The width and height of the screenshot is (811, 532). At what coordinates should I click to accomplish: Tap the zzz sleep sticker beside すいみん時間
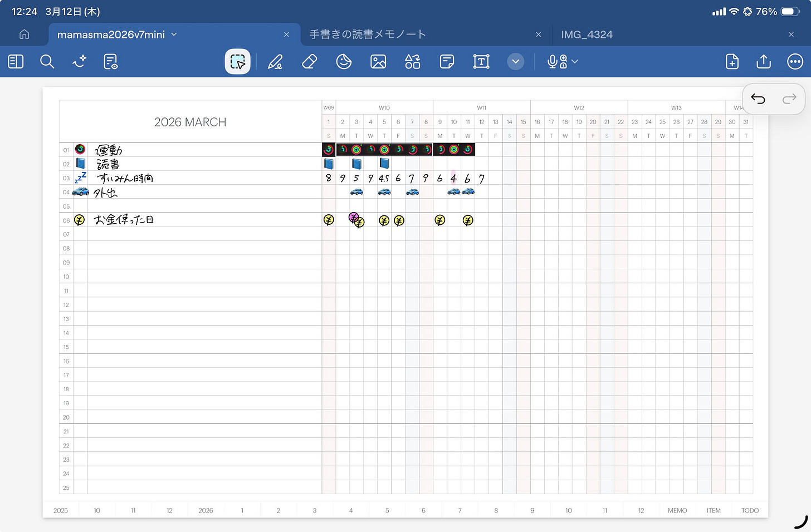pyautogui.click(x=81, y=178)
